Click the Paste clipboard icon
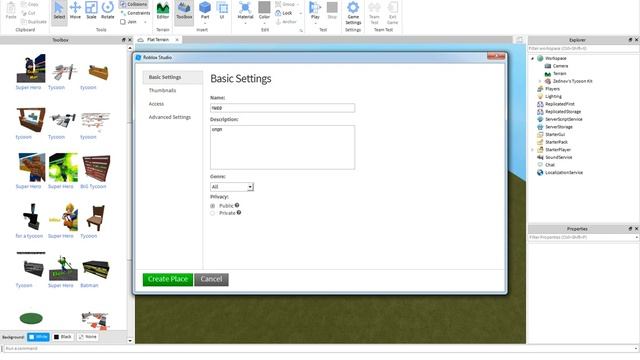The image size is (640, 360). [x=11, y=11]
